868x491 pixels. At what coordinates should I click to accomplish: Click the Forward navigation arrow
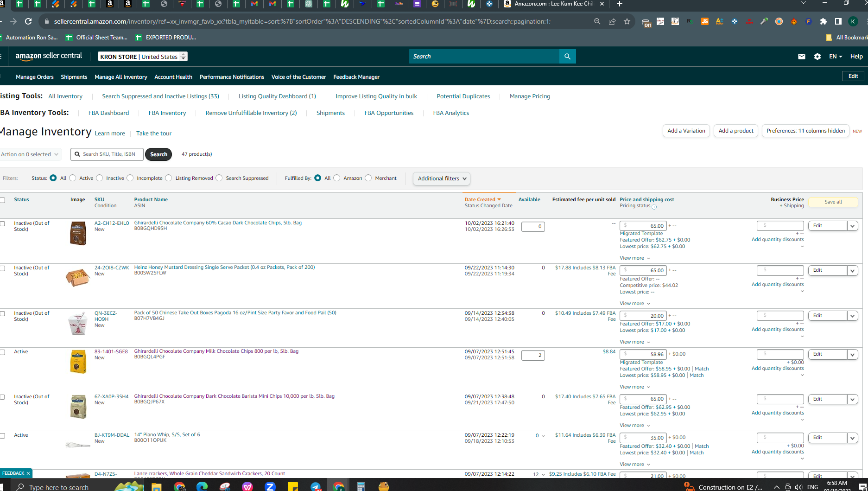coord(13,21)
